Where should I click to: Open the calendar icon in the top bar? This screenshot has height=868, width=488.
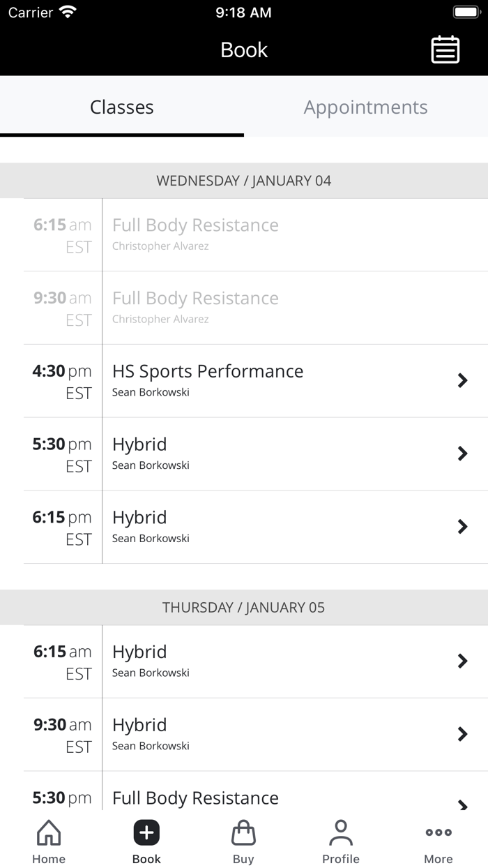(445, 50)
